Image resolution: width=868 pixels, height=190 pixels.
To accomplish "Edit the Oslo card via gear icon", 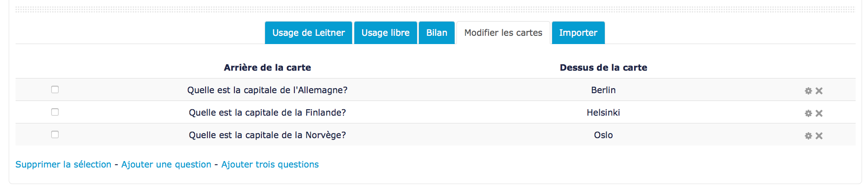I will coord(808,136).
